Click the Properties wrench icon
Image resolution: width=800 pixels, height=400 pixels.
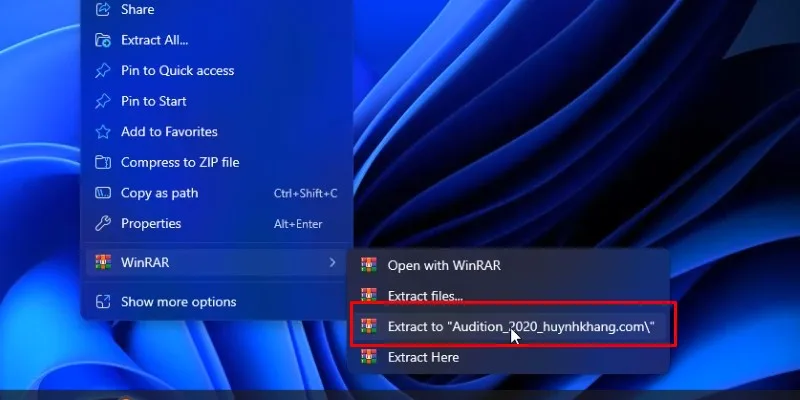point(103,223)
